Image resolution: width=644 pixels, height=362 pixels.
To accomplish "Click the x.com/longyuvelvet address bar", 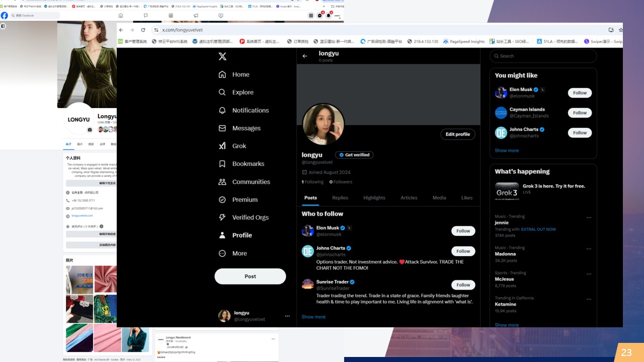I will [x=377, y=30].
